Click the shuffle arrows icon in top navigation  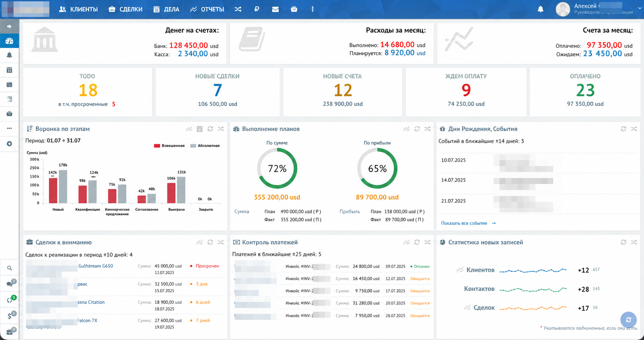pos(238,9)
